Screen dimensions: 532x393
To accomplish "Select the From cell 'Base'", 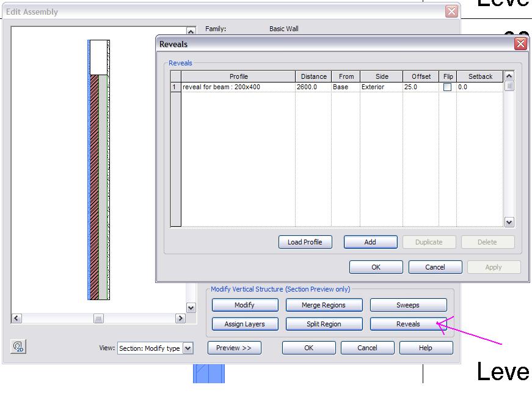I will [x=345, y=87].
